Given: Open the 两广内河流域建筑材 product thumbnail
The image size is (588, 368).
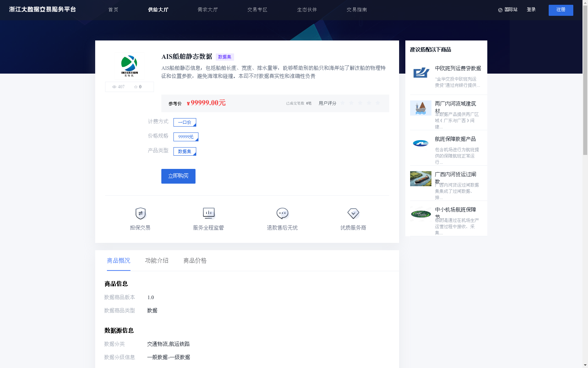Looking at the screenshot, I should coord(421,108).
